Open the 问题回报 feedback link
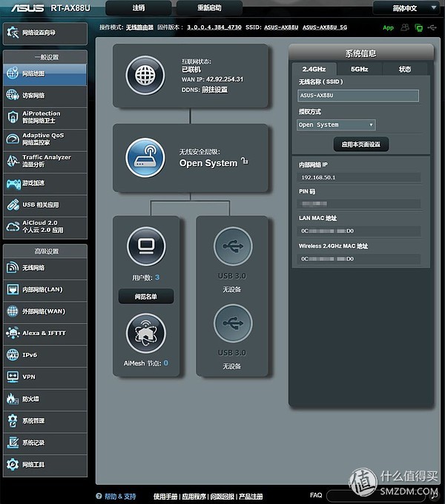 (222, 497)
